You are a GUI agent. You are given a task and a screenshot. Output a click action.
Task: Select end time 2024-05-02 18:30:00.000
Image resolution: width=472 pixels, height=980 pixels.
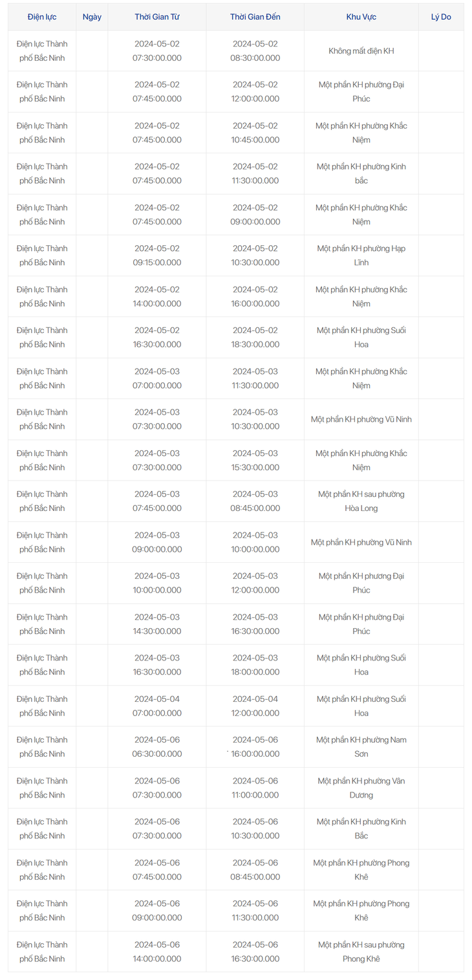tap(255, 338)
